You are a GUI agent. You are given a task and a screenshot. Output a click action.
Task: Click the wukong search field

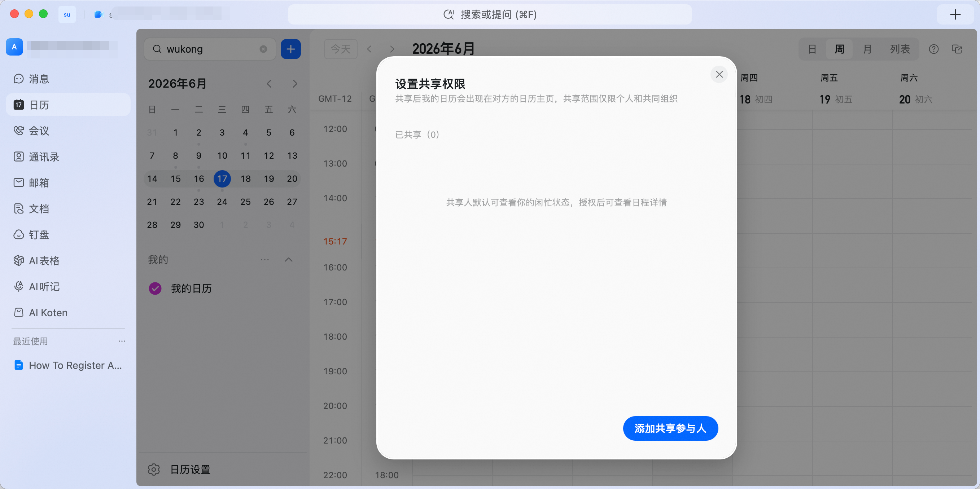(210, 49)
